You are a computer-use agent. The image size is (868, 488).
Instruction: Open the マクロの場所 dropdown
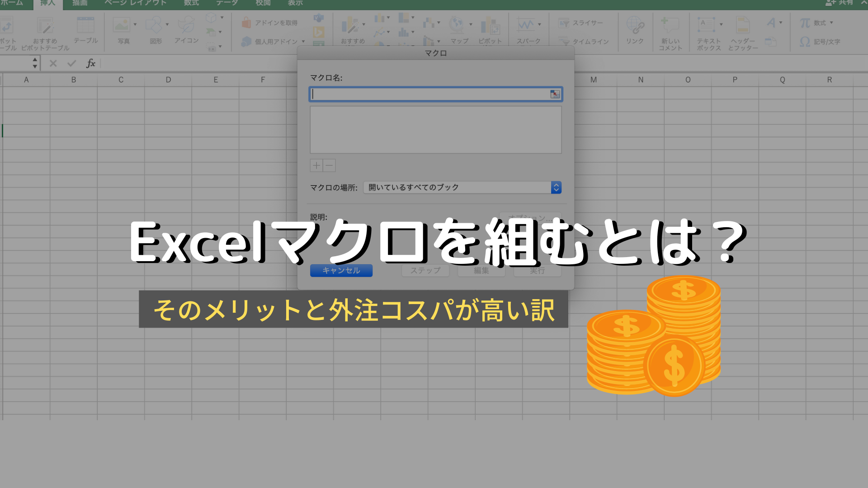[462, 188]
